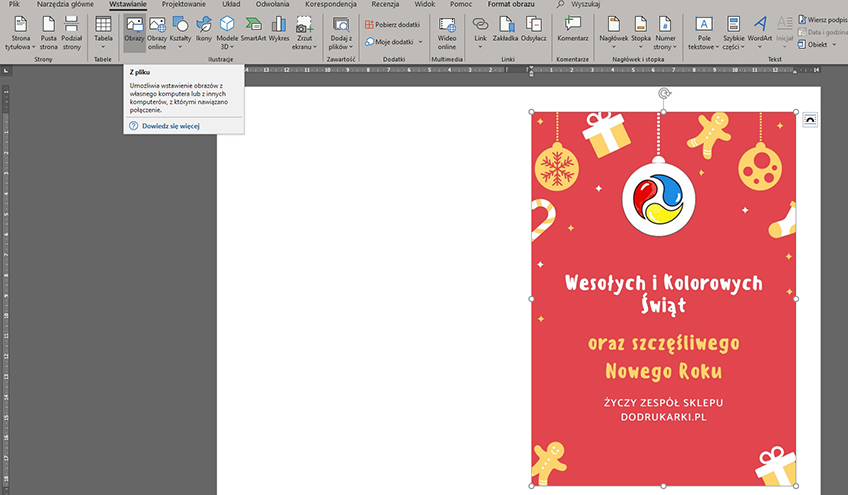Image resolution: width=848 pixels, height=495 pixels.
Task: Insert a Podział strony page break
Action: click(x=71, y=33)
